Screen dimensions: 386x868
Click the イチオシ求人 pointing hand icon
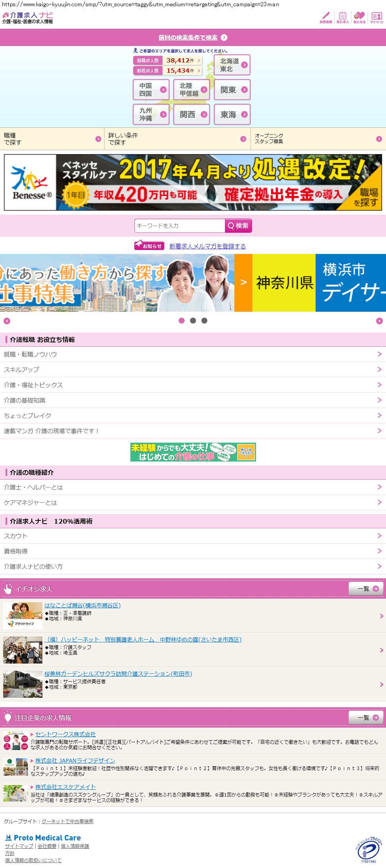(8, 588)
